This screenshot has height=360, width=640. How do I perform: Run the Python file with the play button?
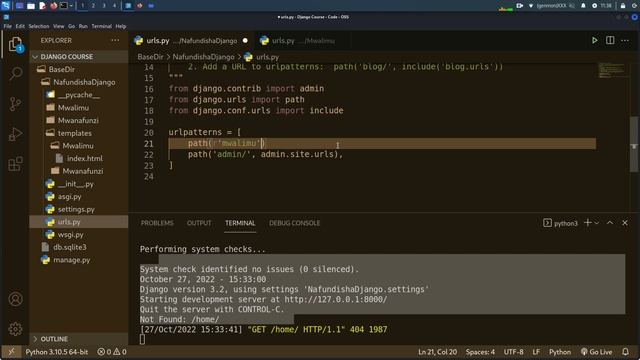[x=595, y=40]
